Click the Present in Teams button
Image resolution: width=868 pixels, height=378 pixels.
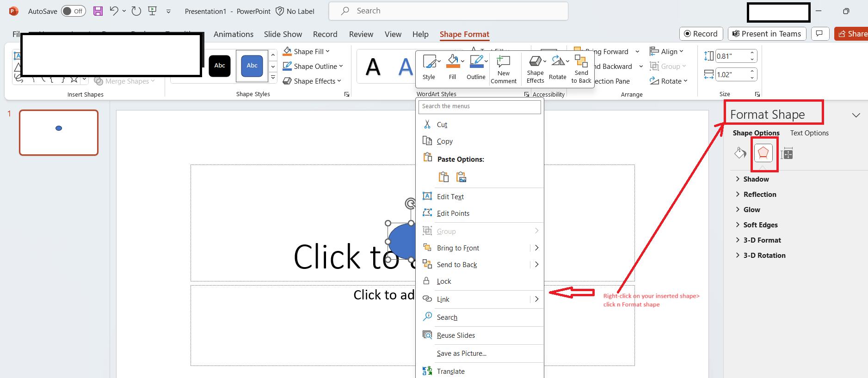pyautogui.click(x=767, y=34)
